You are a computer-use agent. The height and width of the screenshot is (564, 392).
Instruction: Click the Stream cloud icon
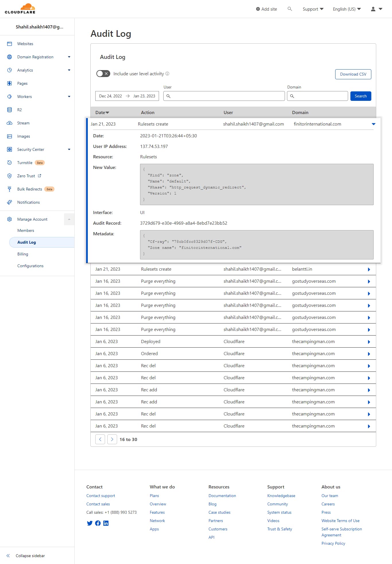pyautogui.click(x=9, y=123)
